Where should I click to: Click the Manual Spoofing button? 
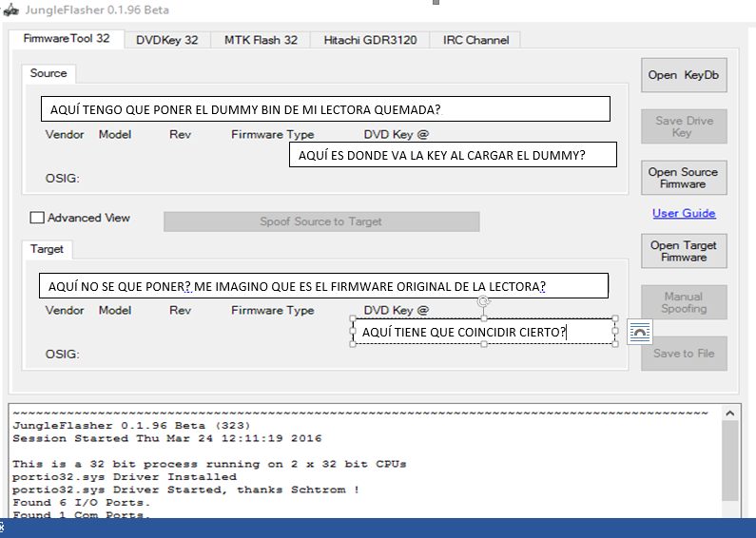pos(684,302)
